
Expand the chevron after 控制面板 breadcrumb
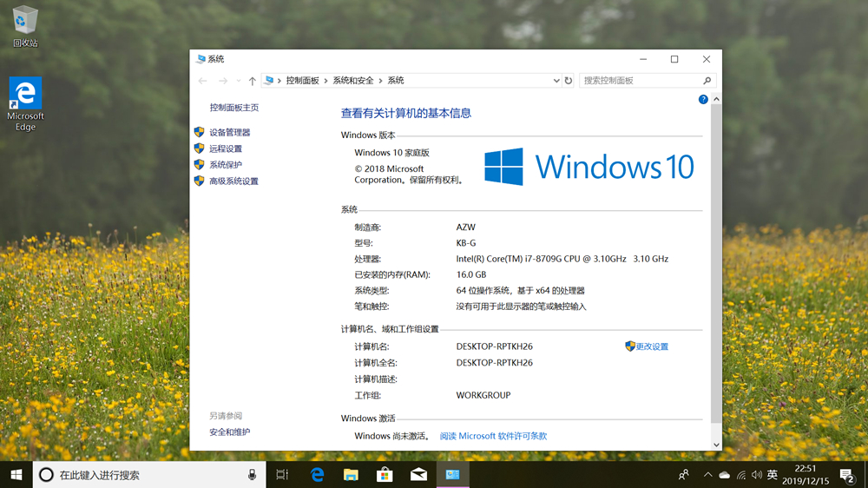(x=326, y=81)
